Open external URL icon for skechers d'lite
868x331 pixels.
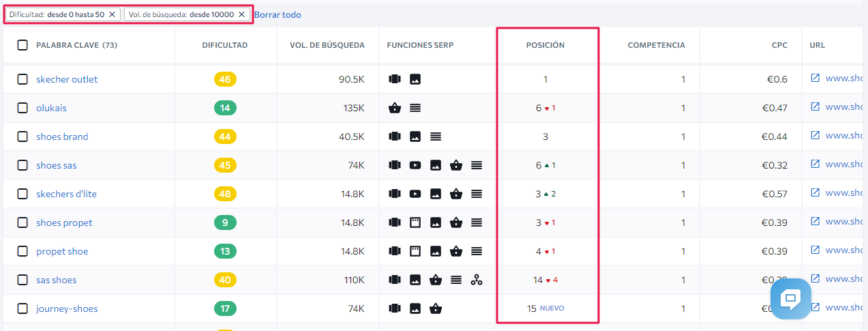coord(815,193)
